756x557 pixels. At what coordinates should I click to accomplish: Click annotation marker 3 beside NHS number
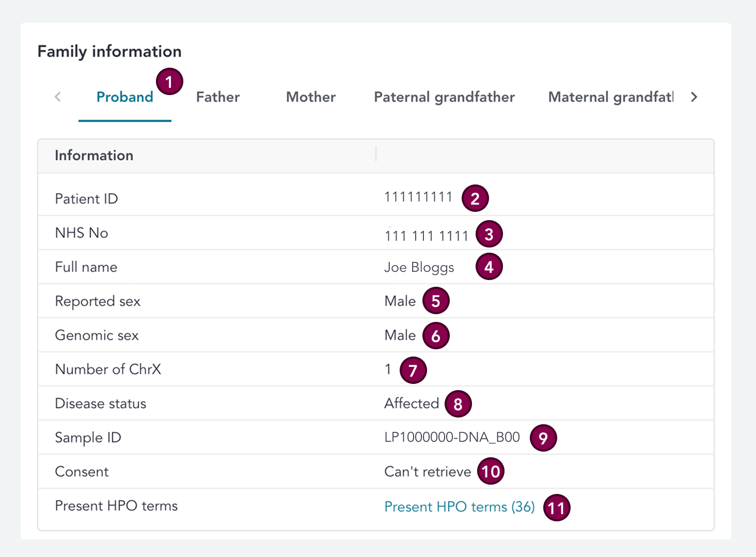click(x=489, y=234)
